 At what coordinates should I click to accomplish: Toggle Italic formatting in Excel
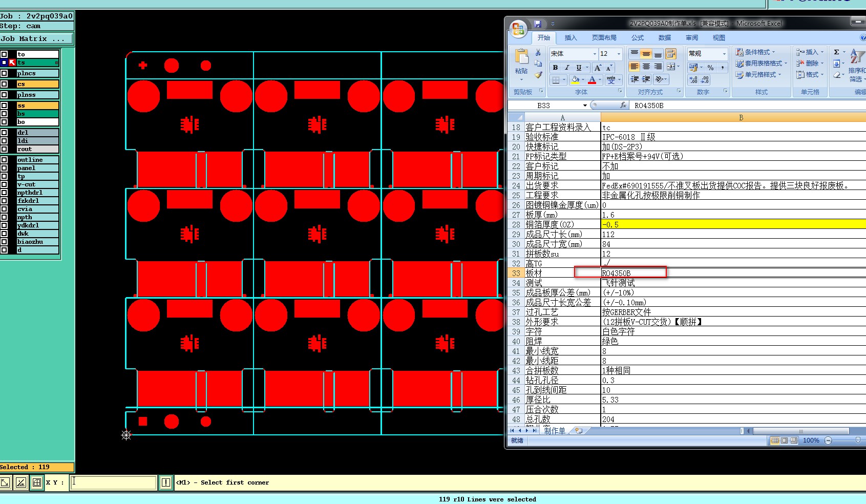[x=567, y=68]
